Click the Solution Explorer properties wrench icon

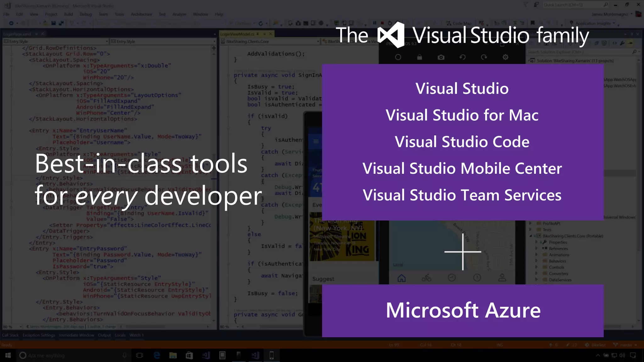click(x=622, y=43)
